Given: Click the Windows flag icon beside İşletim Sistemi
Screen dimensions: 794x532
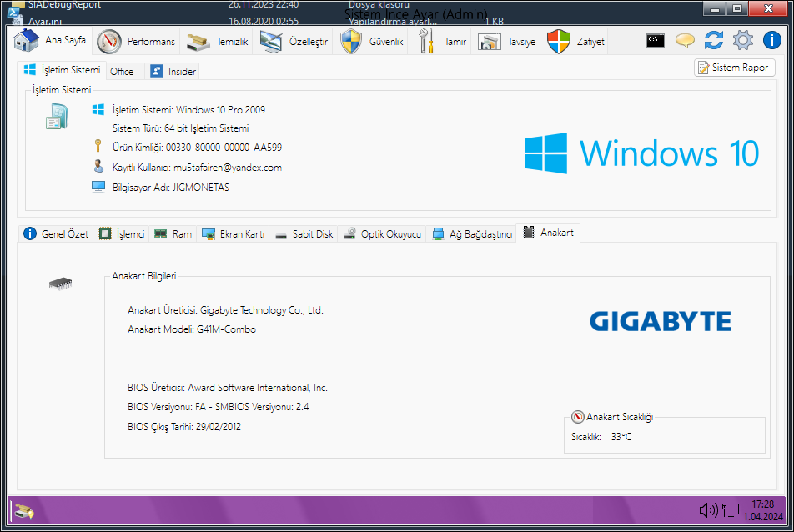Looking at the screenshot, I should (98, 109).
